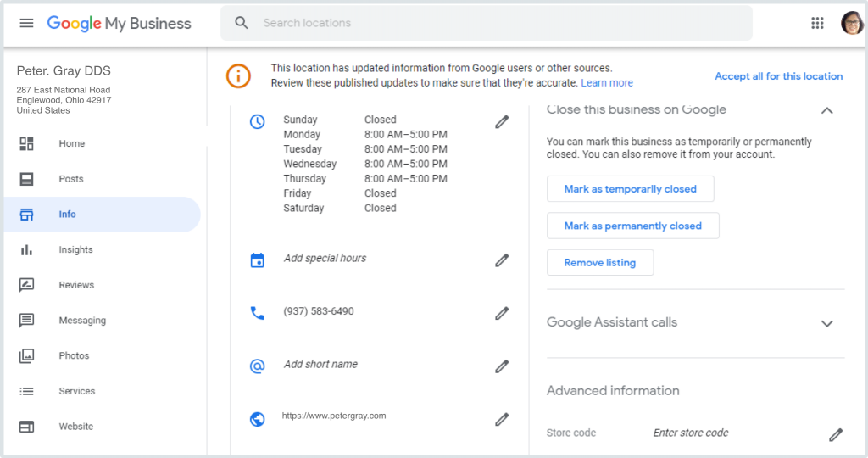Click Accept all for this location
Screen dimensions: 868x458
pyautogui.click(x=778, y=76)
